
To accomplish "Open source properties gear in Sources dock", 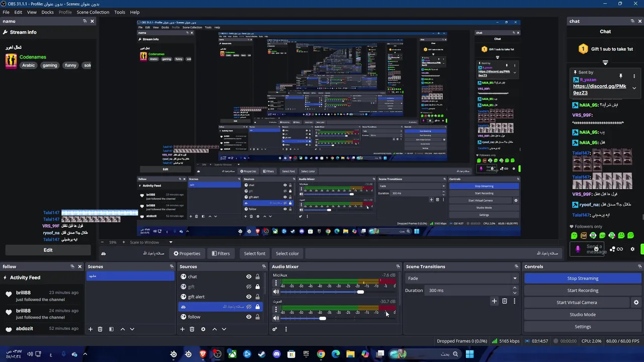I will coord(203,329).
